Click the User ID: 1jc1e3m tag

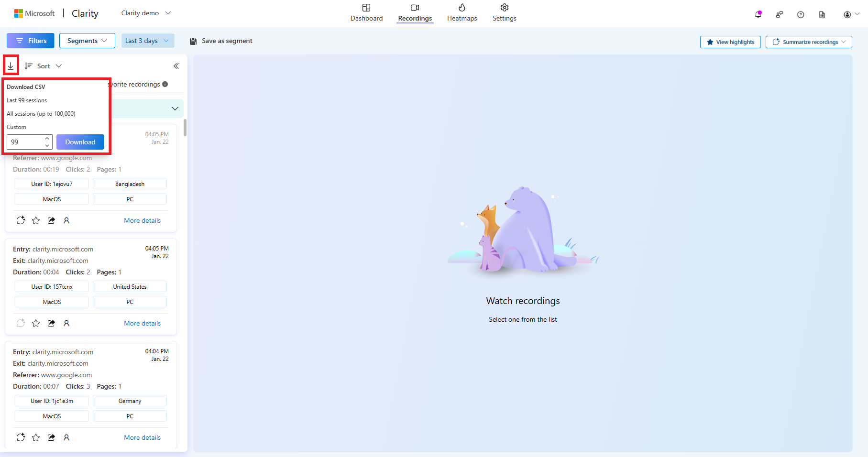point(52,401)
